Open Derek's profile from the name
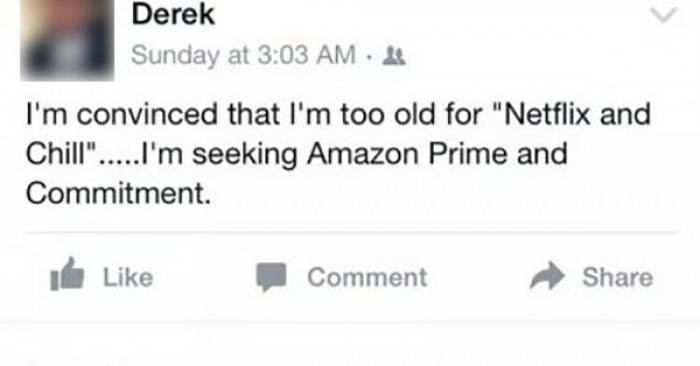This screenshot has height=366, width=700. (x=173, y=15)
